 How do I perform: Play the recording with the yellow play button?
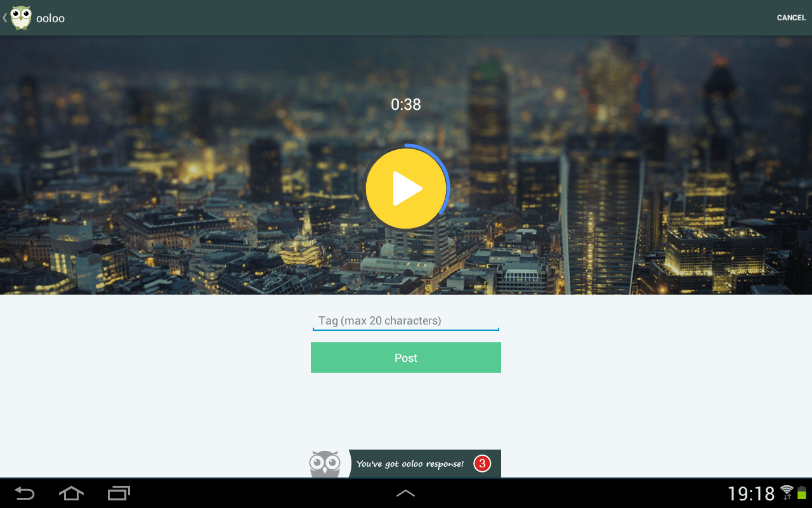click(406, 188)
